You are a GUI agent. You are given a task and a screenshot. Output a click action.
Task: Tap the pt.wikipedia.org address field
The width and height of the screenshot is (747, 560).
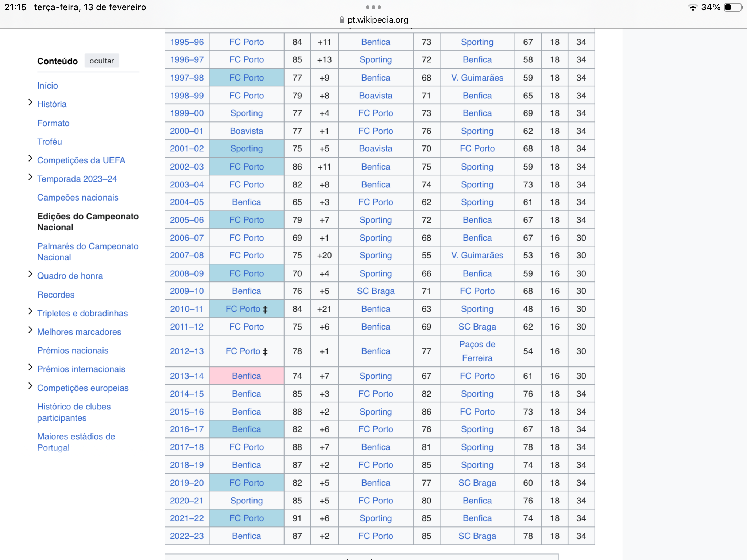[373, 20]
